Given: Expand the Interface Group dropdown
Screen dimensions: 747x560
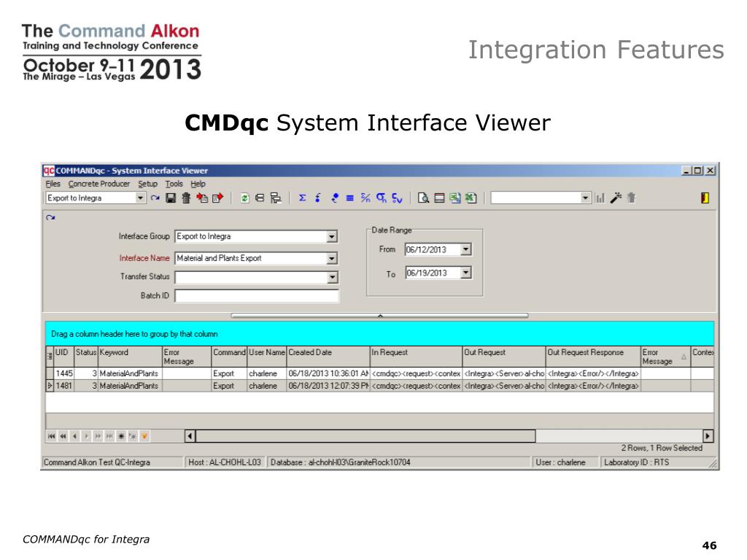Looking at the screenshot, I should click(332, 237).
